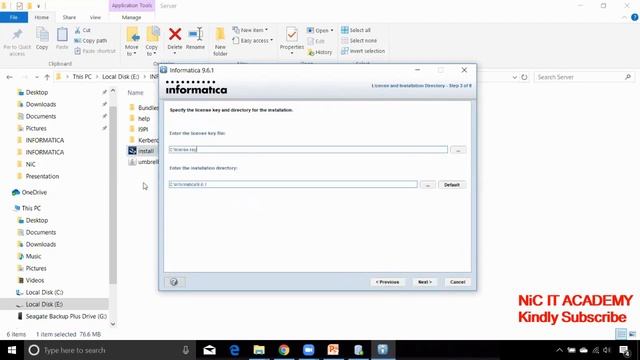This screenshot has height=360, width=640.
Task: Open the Move to ribbon menu
Action: click(132, 41)
